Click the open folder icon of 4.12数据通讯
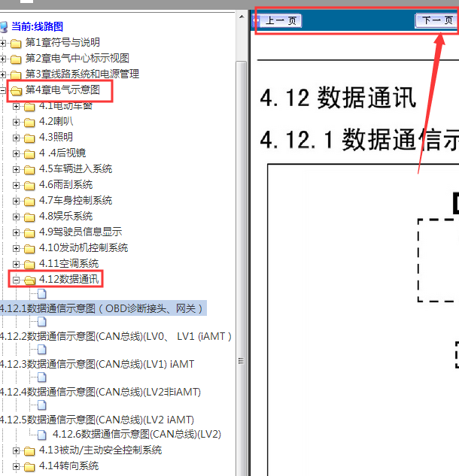The height and width of the screenshot is (476, 459). point(30,280)
